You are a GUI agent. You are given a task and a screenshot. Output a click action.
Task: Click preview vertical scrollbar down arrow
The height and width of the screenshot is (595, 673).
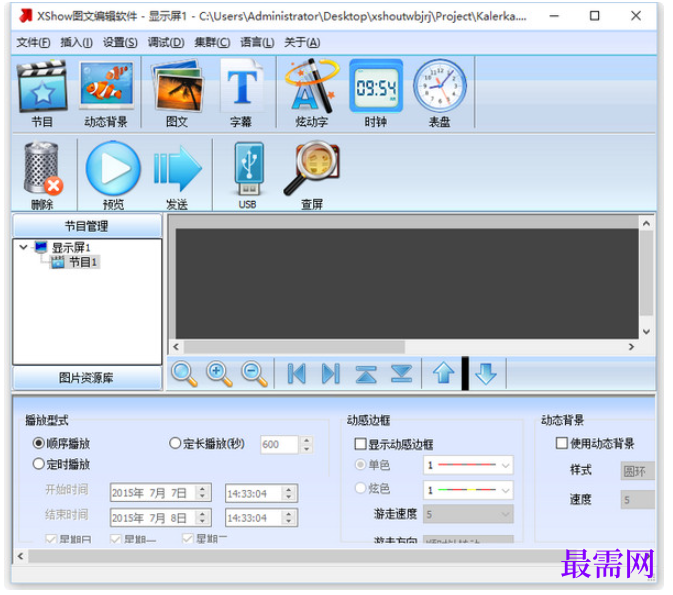[646, 332]
